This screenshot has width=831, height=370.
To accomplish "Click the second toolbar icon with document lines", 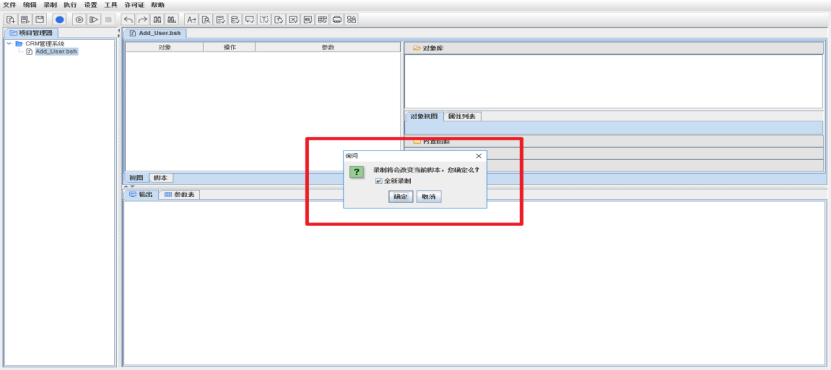I will click(x=24, y=20).
